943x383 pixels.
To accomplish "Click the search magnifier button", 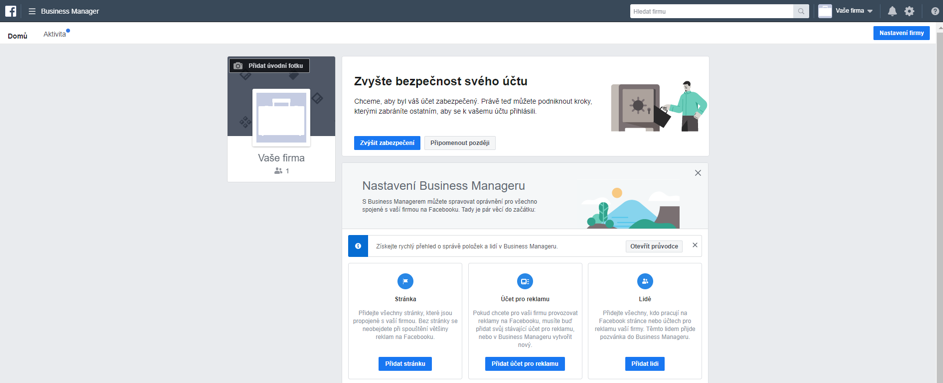I will click(x=801, y=11).
